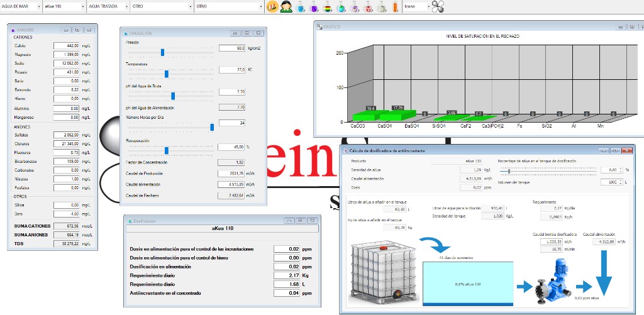Click the user avatar icon in toolbar

pos(286,6)
